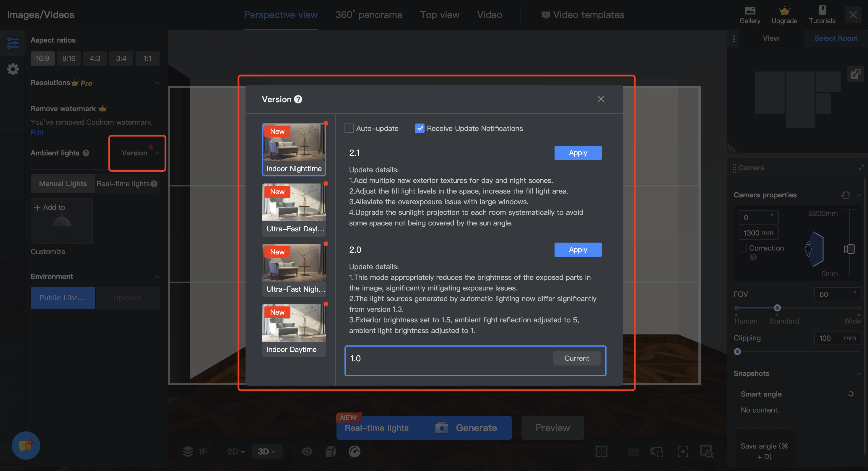
Task: Click the Version help question mark icon
Action: click(298, 99)
